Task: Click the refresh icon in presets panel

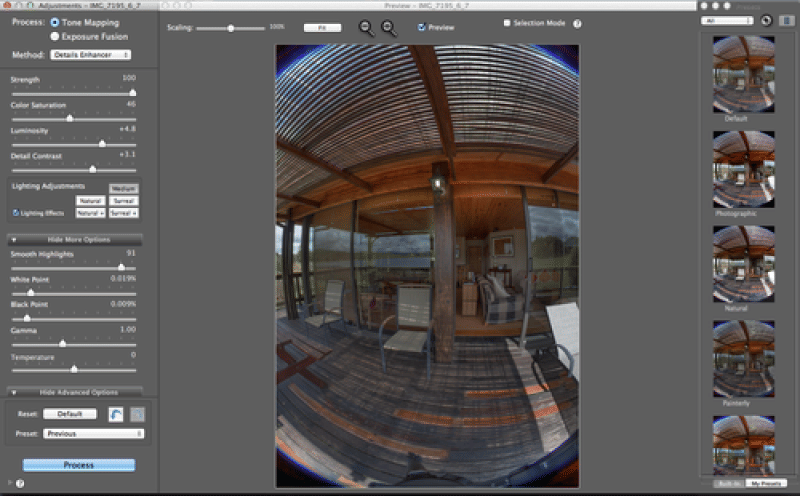Action: (765, 19)
